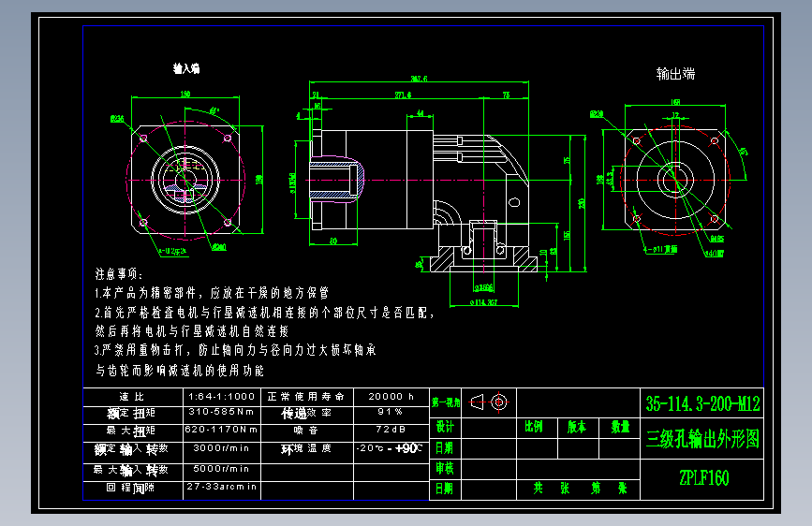
Task: Click the 91% efficiency value
Action: pos(391,412)
